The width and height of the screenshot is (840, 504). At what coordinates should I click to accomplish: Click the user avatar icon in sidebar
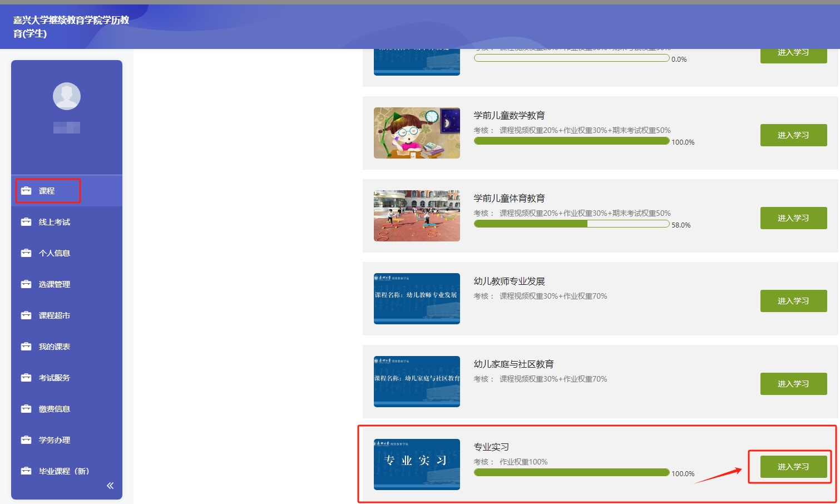(x=67, y=96)
